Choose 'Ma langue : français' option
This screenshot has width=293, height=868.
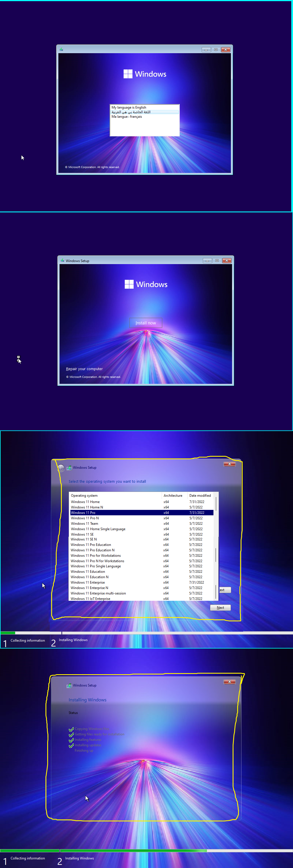[x=145, y=117]
